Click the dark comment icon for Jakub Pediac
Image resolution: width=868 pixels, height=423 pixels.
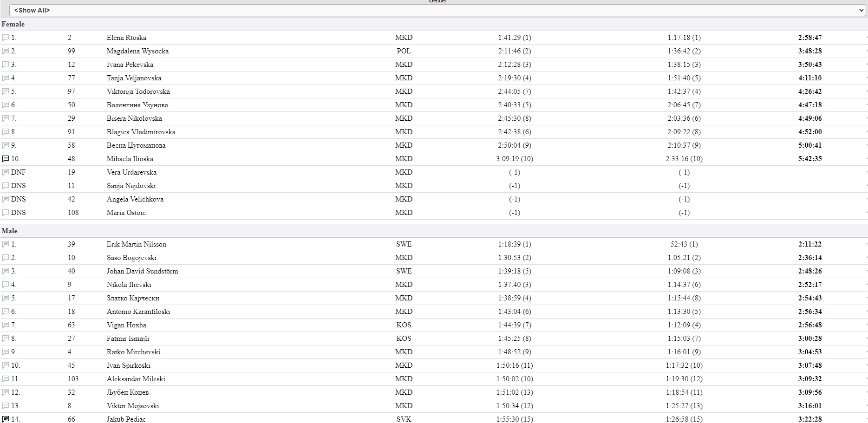(x=6, y=419)
